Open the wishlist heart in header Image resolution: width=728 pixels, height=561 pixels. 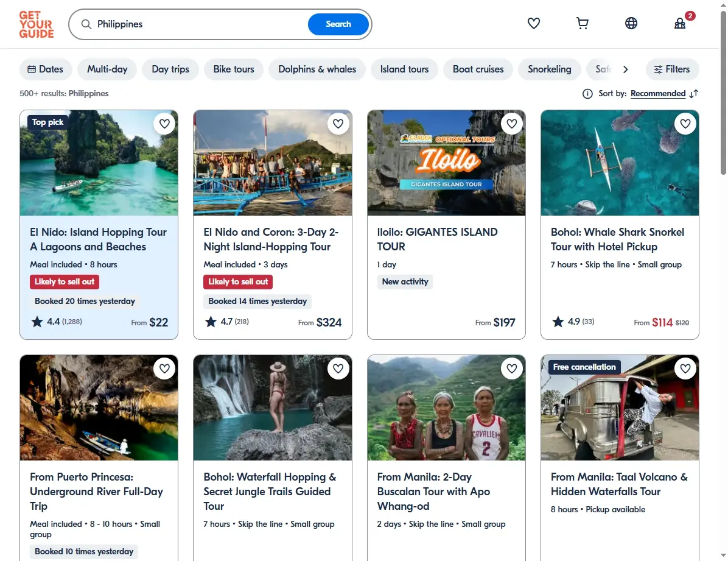click(x=533, y=23)
